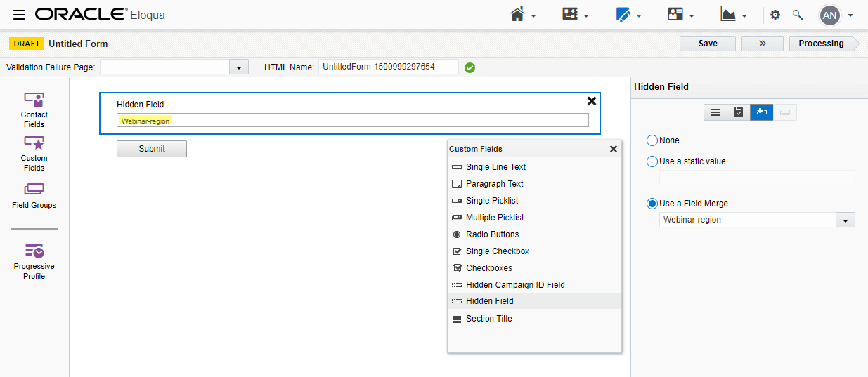The image size is (868, 377).
Task: Add Multiple Picklist field
Action: tap(534, 218)
